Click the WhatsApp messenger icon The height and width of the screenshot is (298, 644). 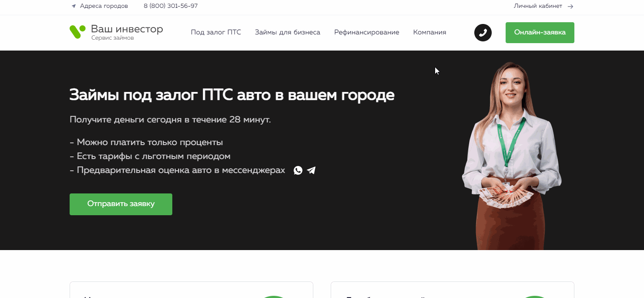tap(298, 170)
